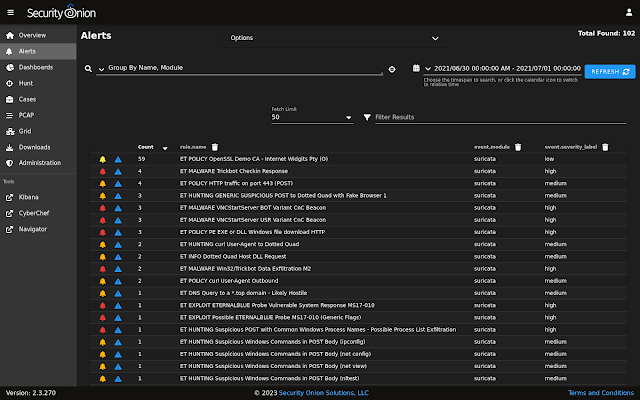Escalate the OpenSSL Demo CA alert
The width and height of the screenshot is (640, 400).
118,159
